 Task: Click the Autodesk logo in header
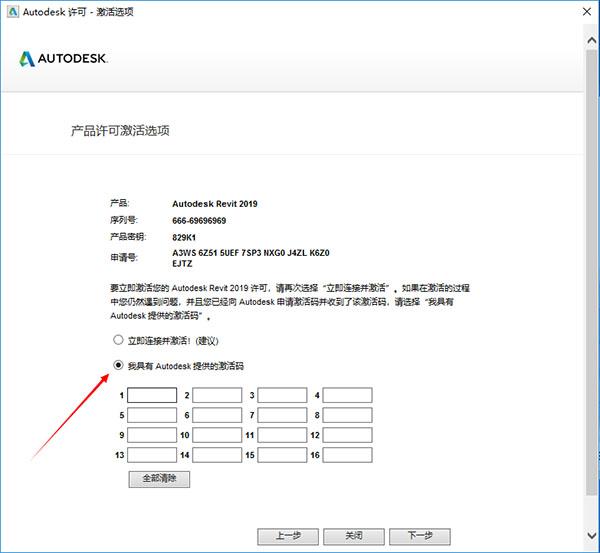coord(64,59)
